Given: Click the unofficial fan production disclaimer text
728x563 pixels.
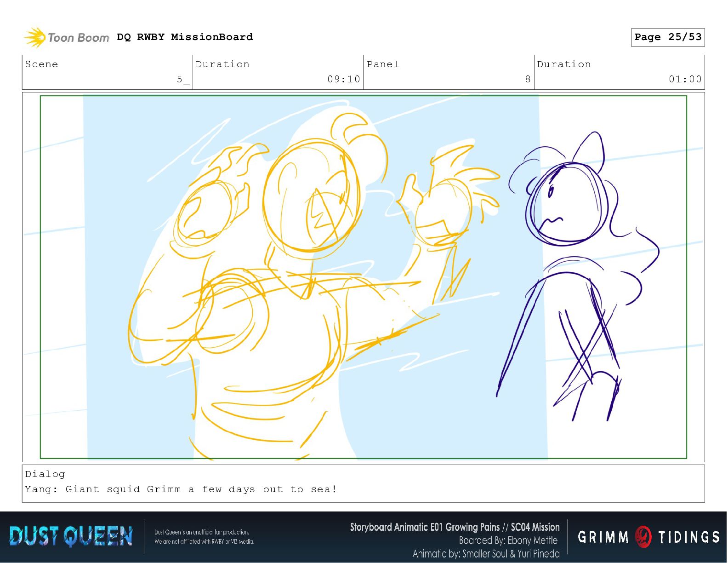Looking at the screenshot, I should [204, 537].
